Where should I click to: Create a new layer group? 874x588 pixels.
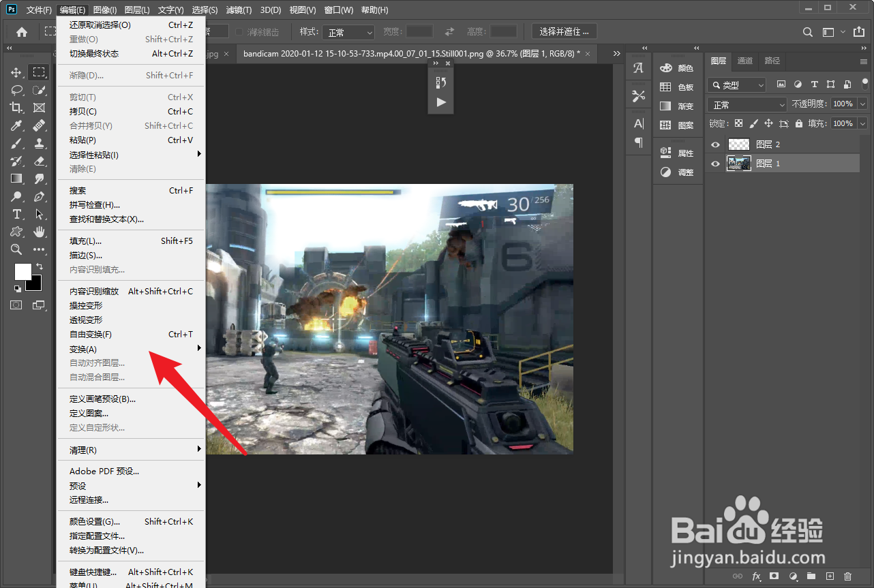coord(811,576)
